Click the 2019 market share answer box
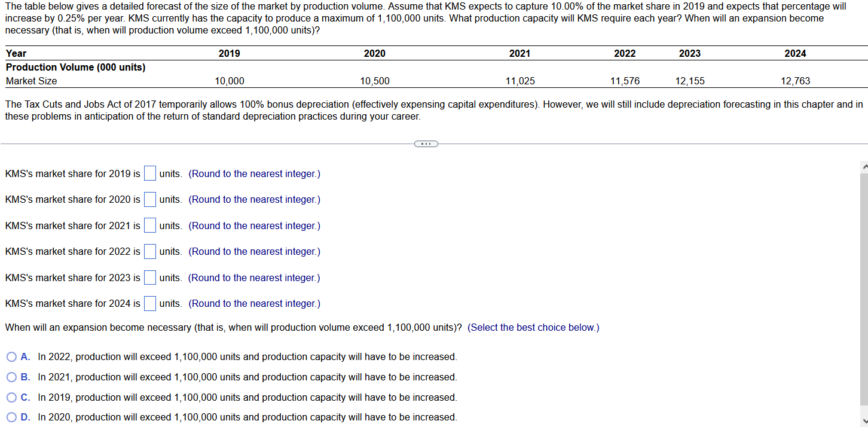The width and height of the screenshot is (868, 436). (x=150, y=173)
